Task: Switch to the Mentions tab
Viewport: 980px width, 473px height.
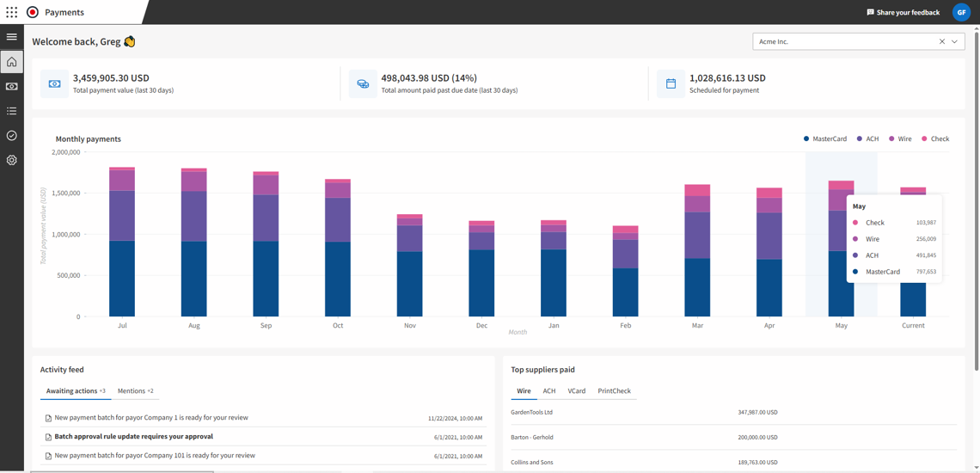Action: (135, 391)
